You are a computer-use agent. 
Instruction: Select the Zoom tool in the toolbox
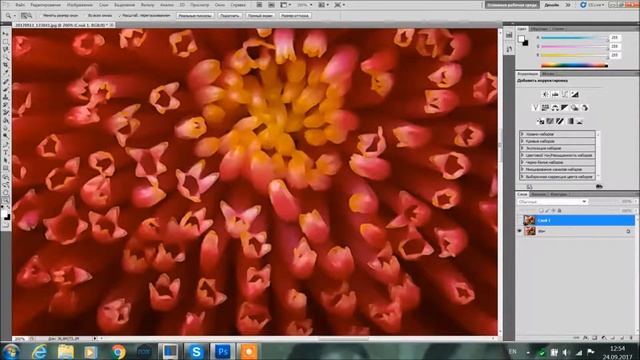point(6,200)
